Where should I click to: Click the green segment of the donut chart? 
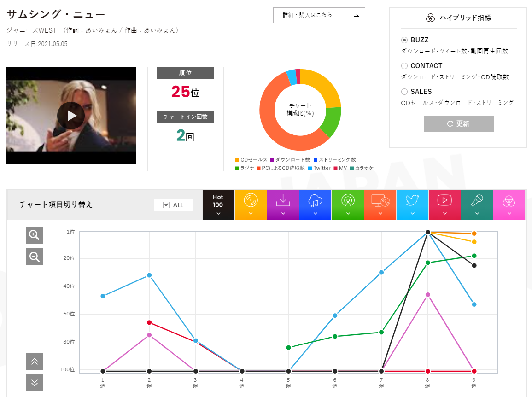[x=331, y=121]
